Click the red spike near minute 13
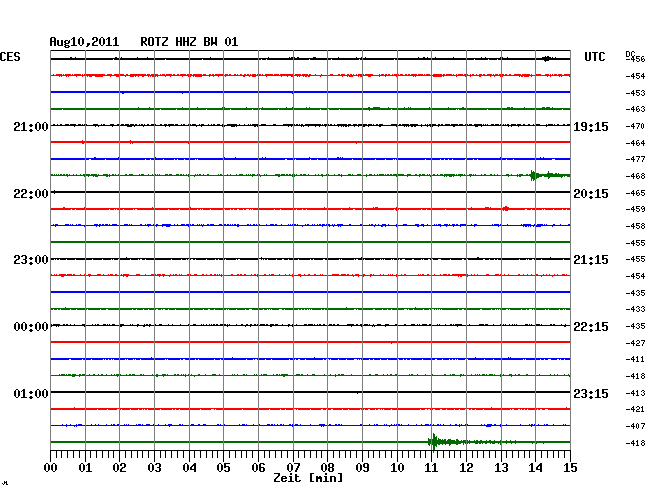The height and width of the screenshot is (494, 650). point(506,209)
